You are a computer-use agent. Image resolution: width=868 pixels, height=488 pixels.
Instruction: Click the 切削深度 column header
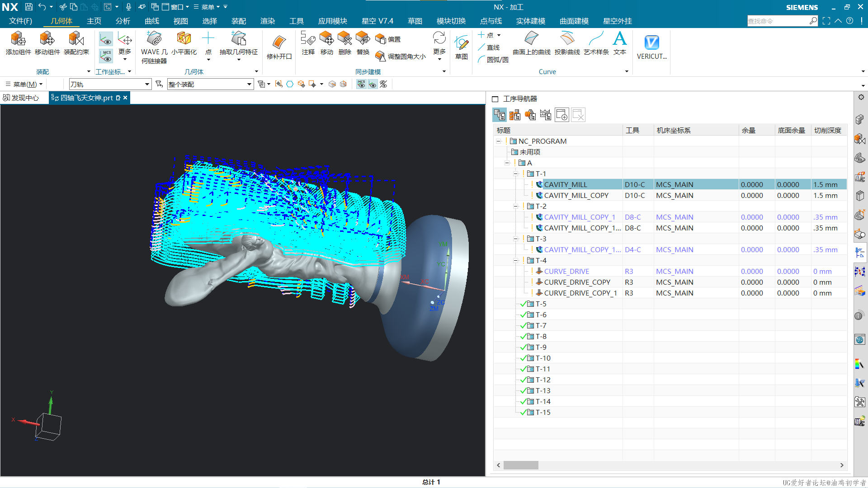pos(828,130)
